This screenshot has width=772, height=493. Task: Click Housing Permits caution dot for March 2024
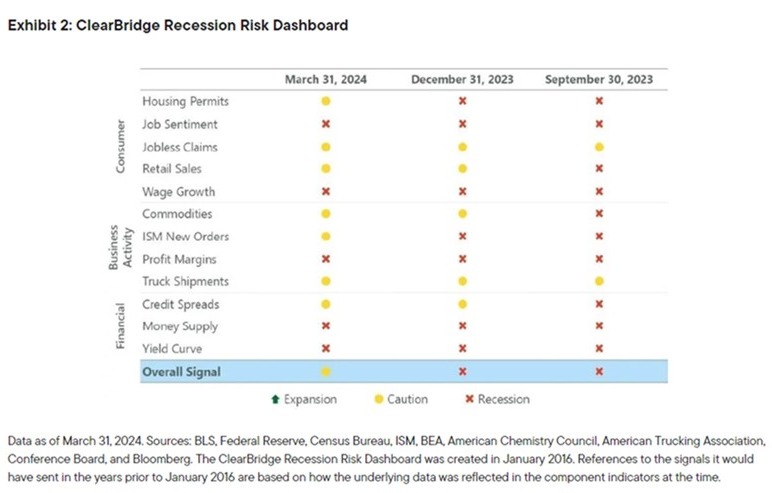tap(326, 102)
